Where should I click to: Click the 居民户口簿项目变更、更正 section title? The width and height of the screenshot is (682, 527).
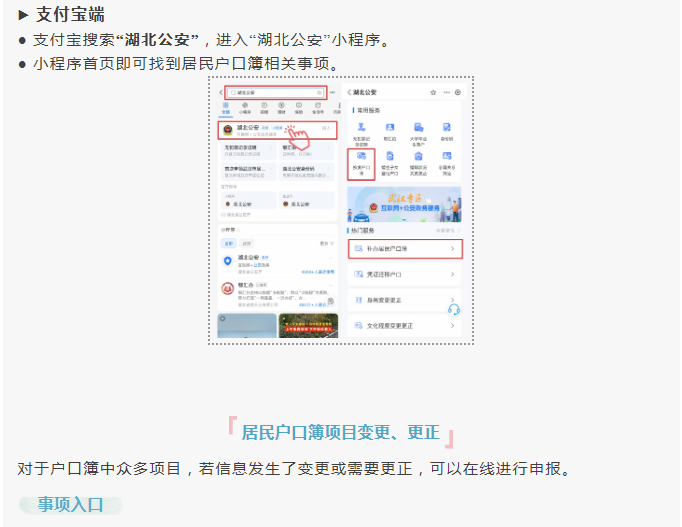point(341,432)
